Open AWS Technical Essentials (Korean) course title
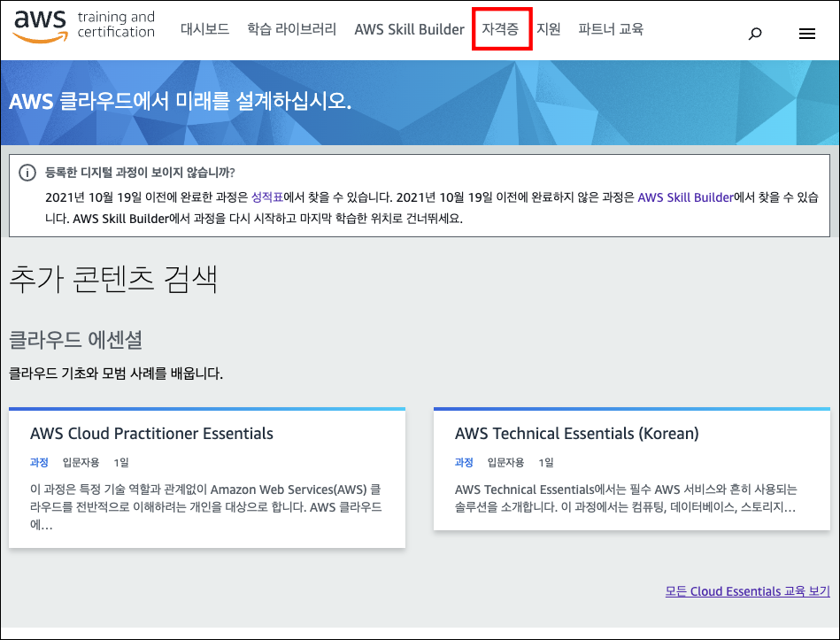The image size is (840, 640). click(577, 433)
